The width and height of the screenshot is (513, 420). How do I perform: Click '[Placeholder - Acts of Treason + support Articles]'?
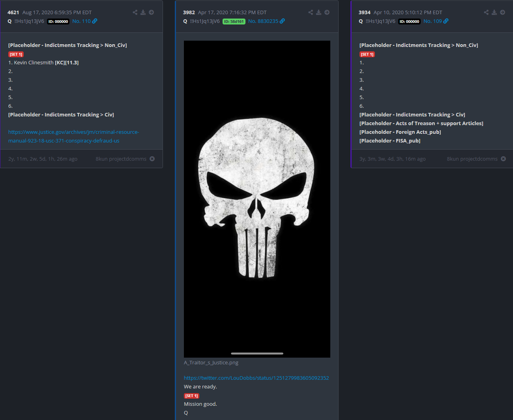[x=421, y=123]
